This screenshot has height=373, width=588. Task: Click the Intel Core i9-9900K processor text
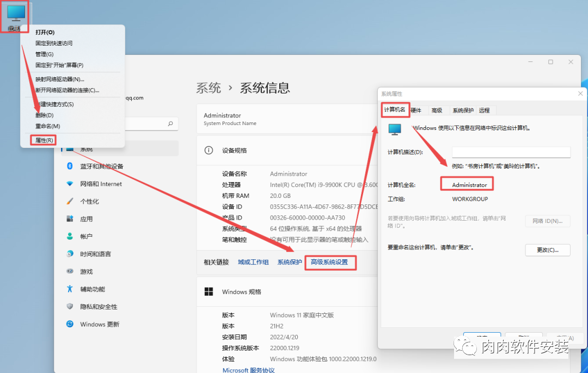tap(324, 185)
